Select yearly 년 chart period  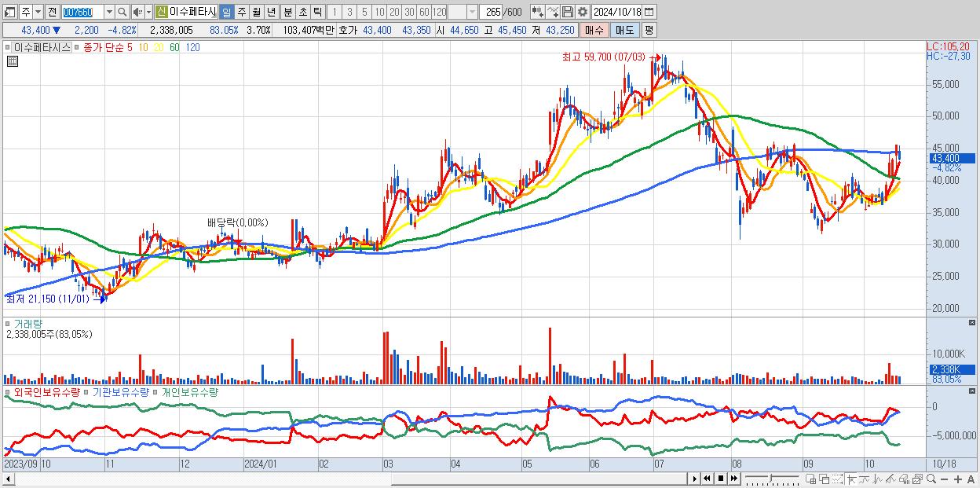click(271, 13)
